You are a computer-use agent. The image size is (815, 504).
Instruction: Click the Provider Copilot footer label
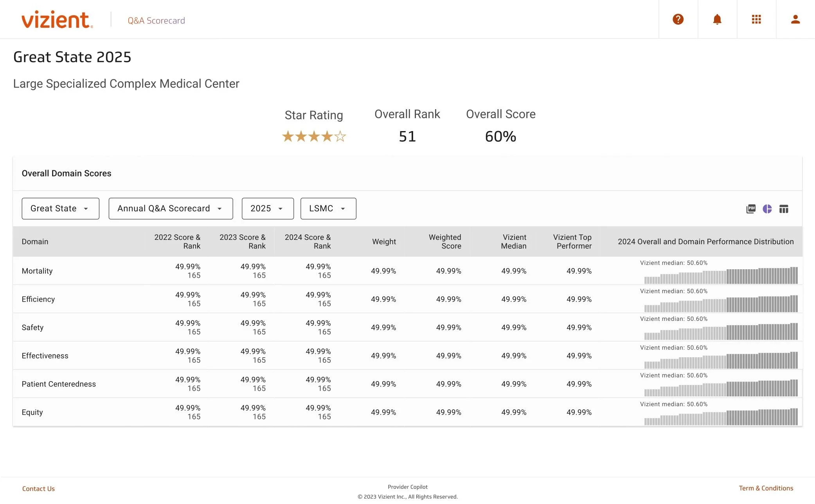coord(407,486)
